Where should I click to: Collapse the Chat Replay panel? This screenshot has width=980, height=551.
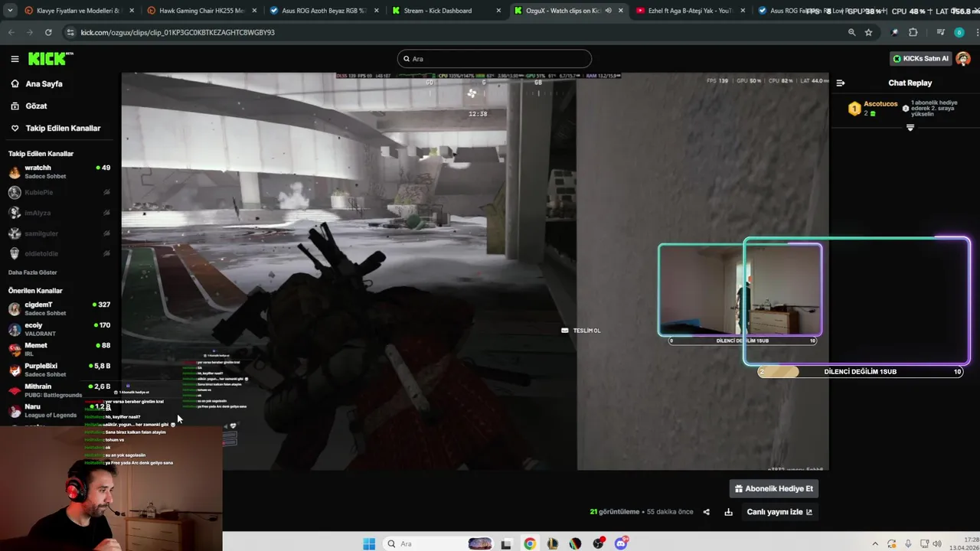[840, 83]
